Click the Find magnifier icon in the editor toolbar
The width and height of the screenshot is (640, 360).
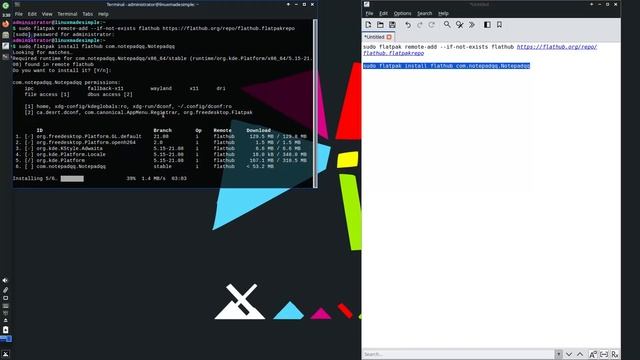[x=447, y=25]
